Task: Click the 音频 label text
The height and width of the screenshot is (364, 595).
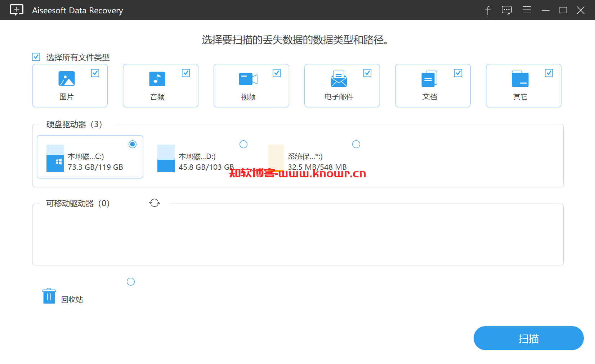Action: coord(157,97)
